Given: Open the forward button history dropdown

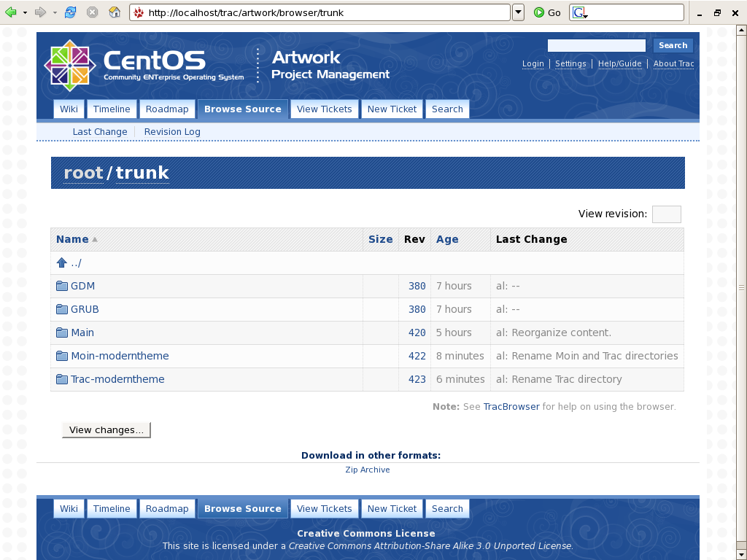Looking at the screenshot, I should coord(55,13).
